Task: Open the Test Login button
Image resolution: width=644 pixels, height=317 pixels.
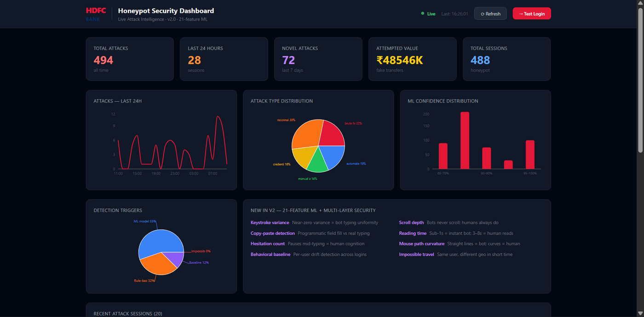Action: (x=532, y=14)
